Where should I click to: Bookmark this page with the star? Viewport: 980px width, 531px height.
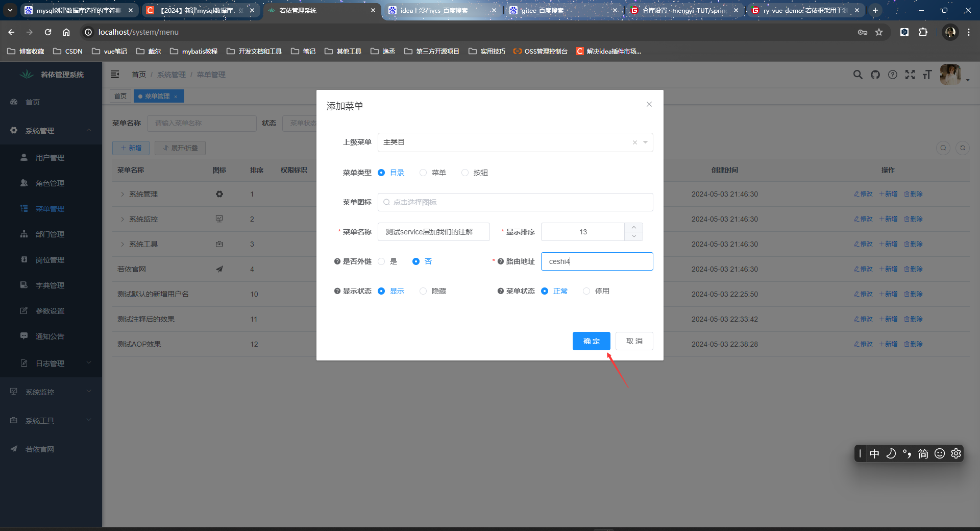pyautogui.click(x=879, y=32)
